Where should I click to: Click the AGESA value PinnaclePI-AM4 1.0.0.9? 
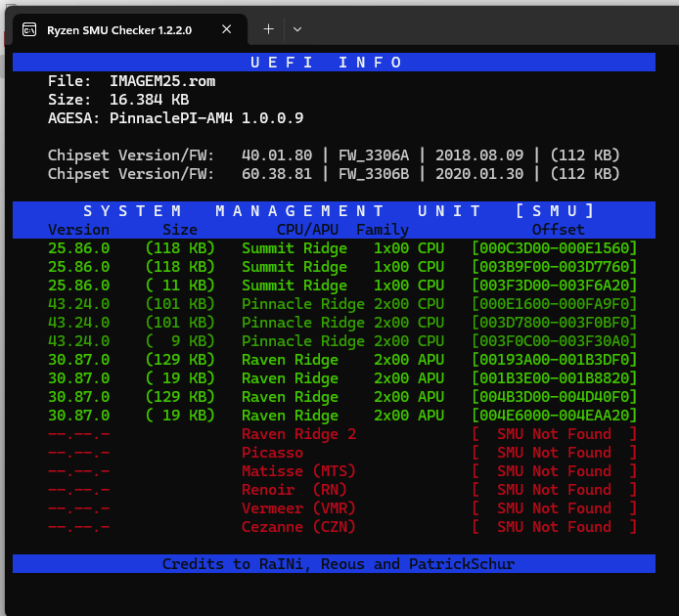206,118
